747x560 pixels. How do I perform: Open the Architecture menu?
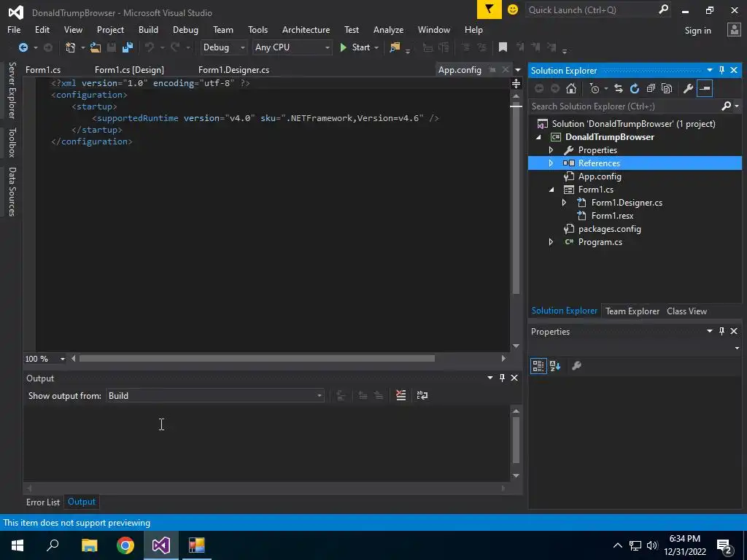click(x=306, y=29)
